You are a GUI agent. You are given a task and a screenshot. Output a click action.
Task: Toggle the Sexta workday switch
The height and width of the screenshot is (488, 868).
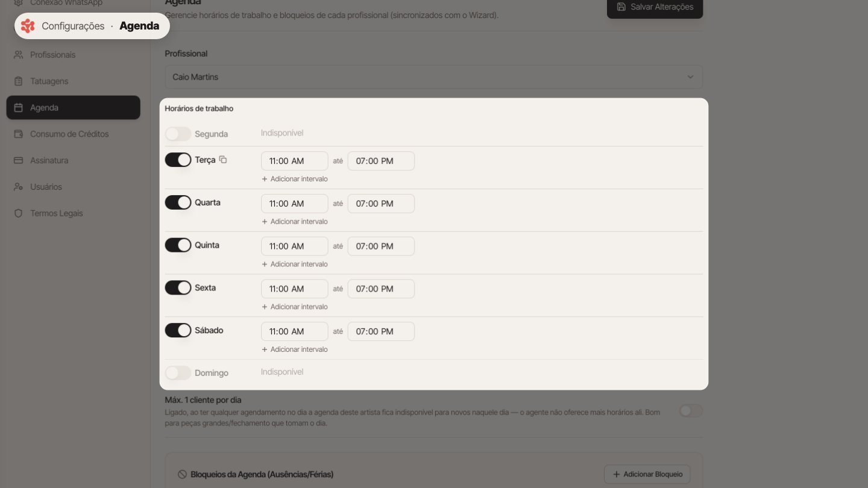click(x=178, y=288)
